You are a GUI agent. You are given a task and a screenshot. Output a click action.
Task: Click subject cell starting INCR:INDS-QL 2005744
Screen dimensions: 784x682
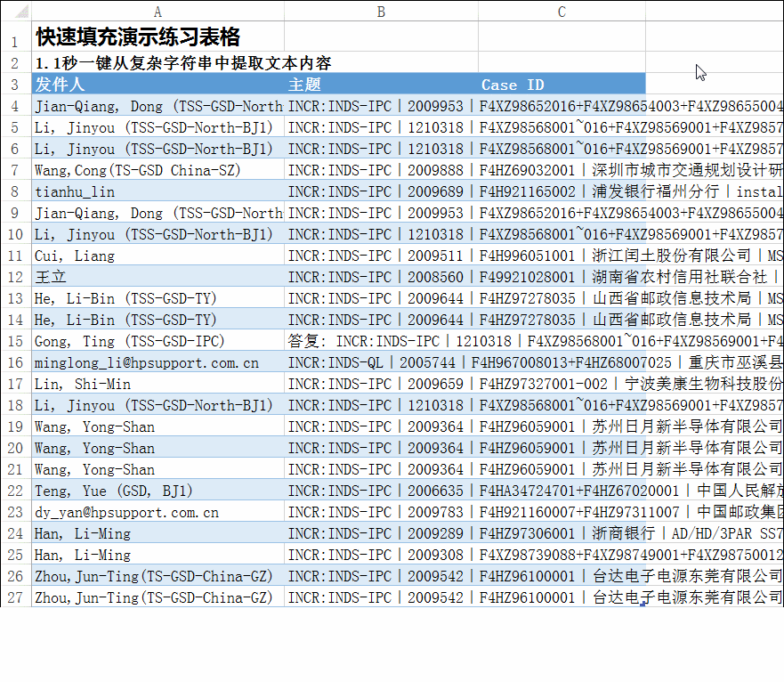[x=381, y=362]
